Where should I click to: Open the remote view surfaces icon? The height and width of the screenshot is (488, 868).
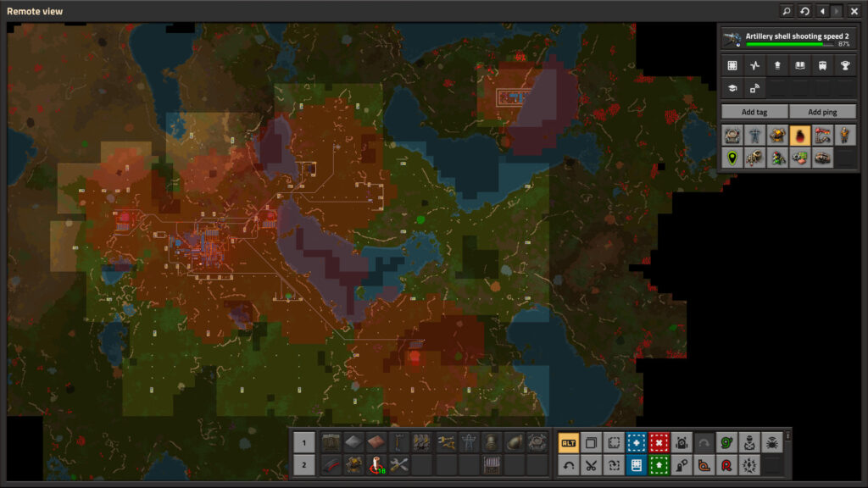tap(755, 88)
